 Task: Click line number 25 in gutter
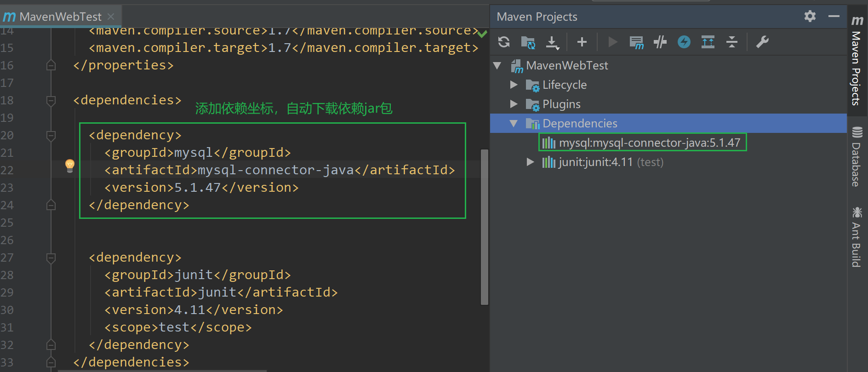pos(7,223)
